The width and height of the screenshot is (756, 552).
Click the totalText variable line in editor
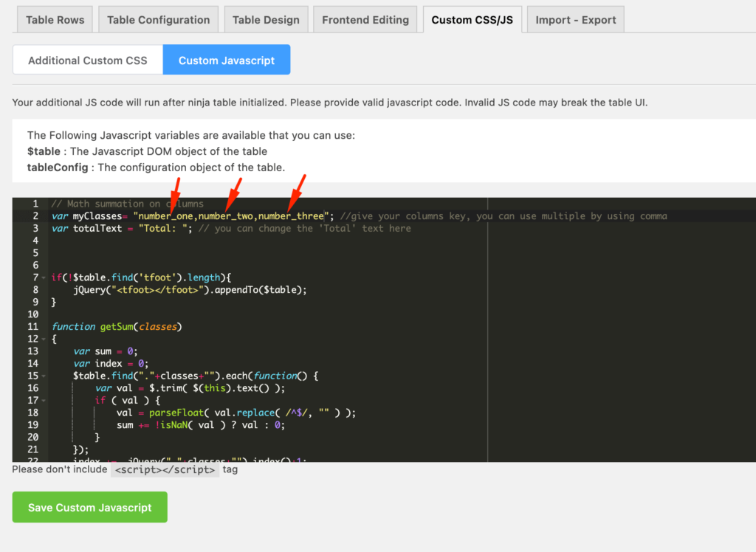118,229
